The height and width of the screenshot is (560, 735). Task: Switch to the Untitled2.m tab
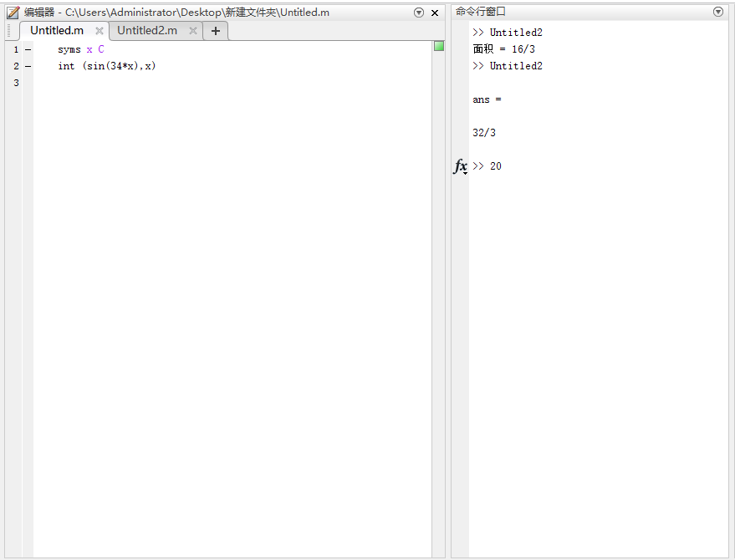coord(147,31)
